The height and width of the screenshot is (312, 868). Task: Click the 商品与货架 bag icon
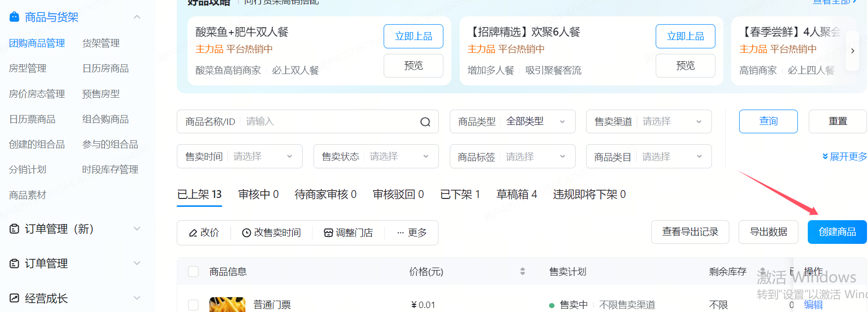(15, 17)
